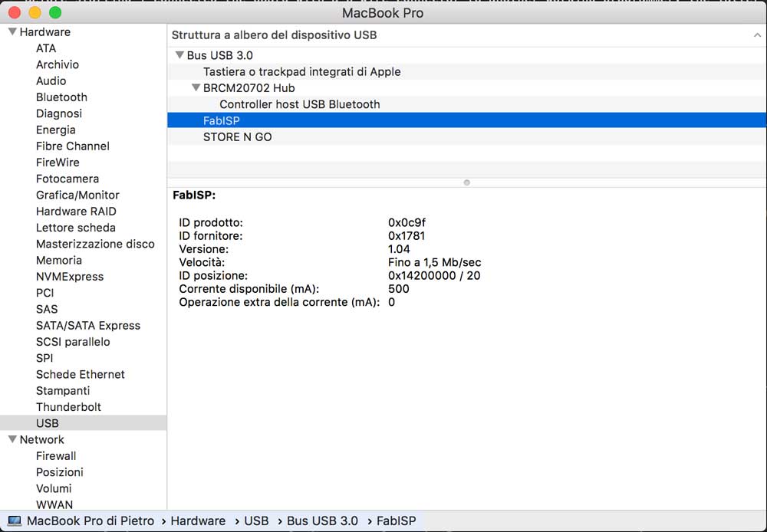This screenshot has width=767, height=532.
Task: Select the FabISP device row
Action: click(466, 120)
